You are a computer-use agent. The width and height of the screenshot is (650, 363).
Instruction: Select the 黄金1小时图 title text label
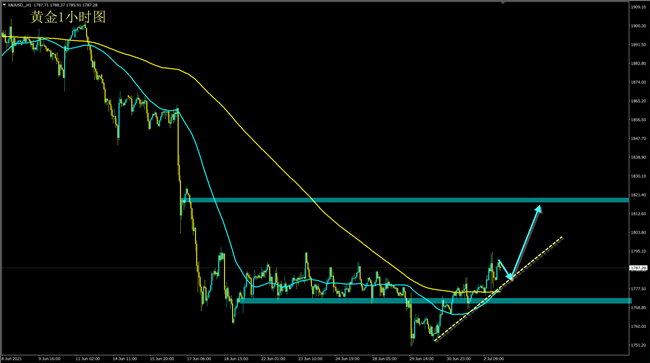click(68, 17)
